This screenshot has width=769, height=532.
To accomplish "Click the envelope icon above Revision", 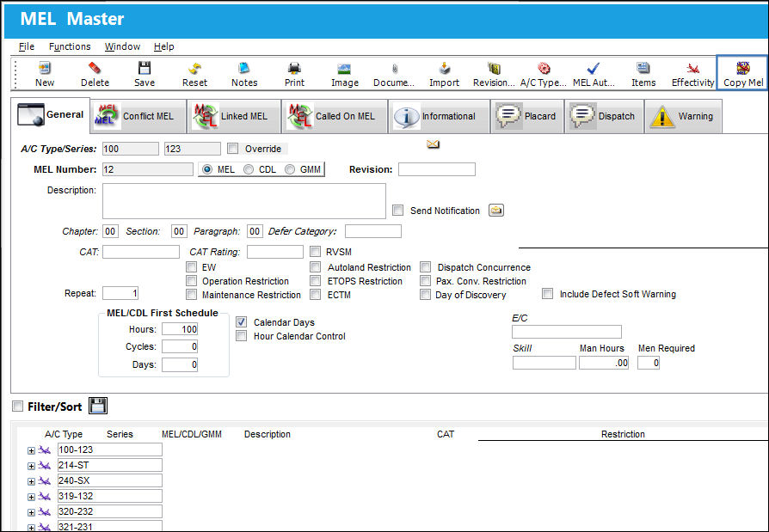I will [433, 144].
